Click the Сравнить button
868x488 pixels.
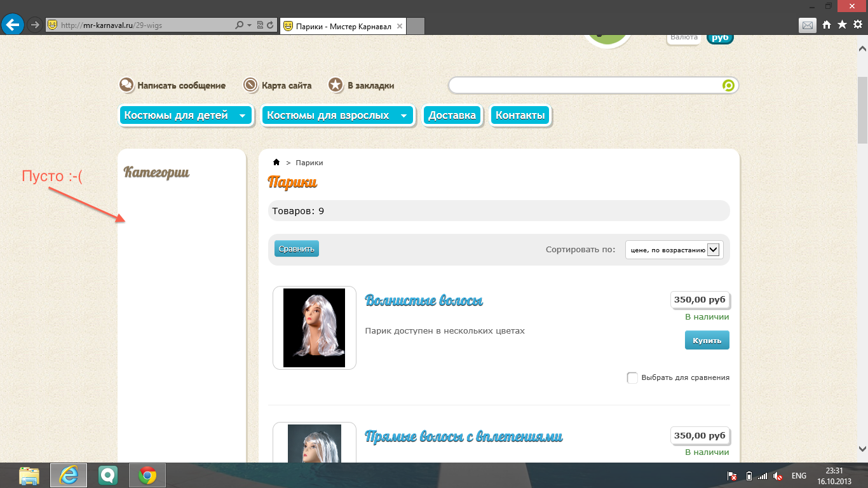click(297, 248)
